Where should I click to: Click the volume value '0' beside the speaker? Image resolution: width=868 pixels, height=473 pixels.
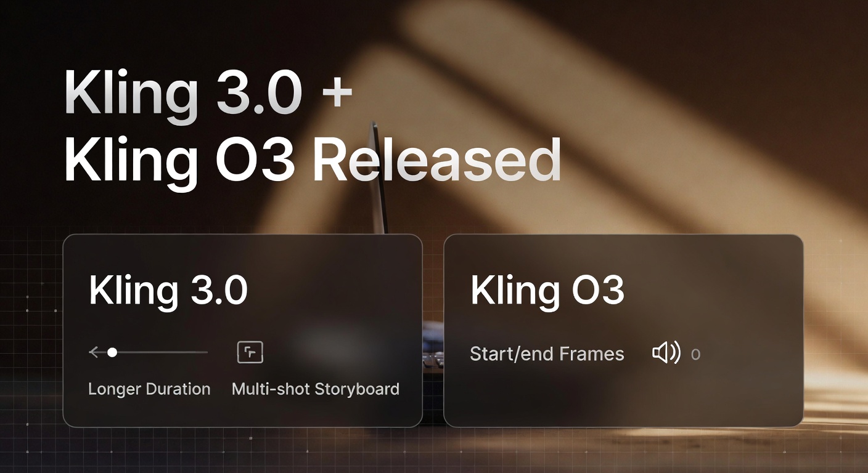pos(695,355)
